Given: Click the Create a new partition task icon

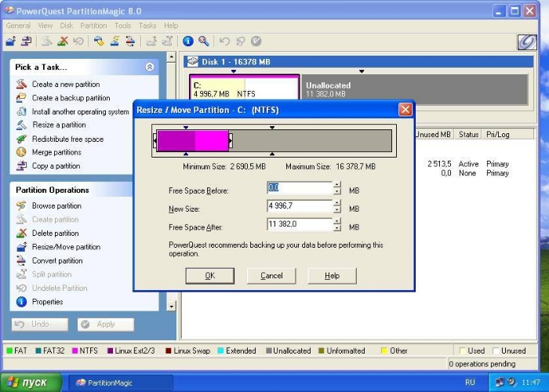Looking at the screenshot, I should pos(21,85).
